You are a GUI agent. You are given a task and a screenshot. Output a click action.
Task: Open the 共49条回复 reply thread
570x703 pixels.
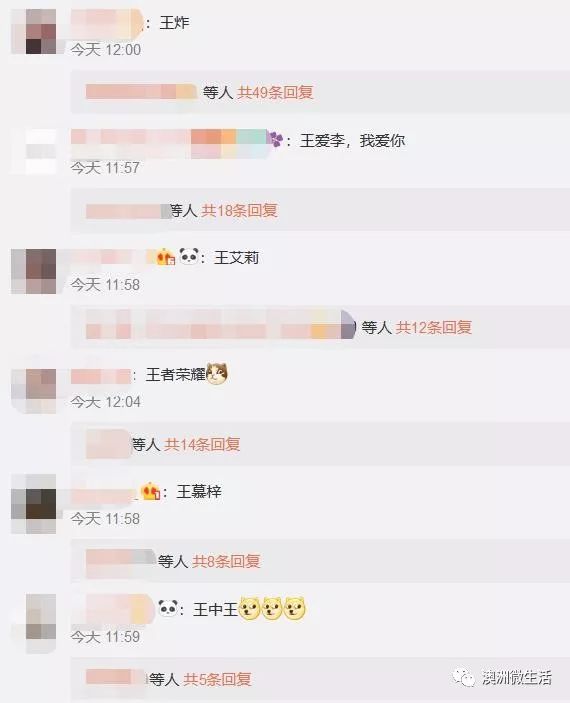[x=275, y=92]
